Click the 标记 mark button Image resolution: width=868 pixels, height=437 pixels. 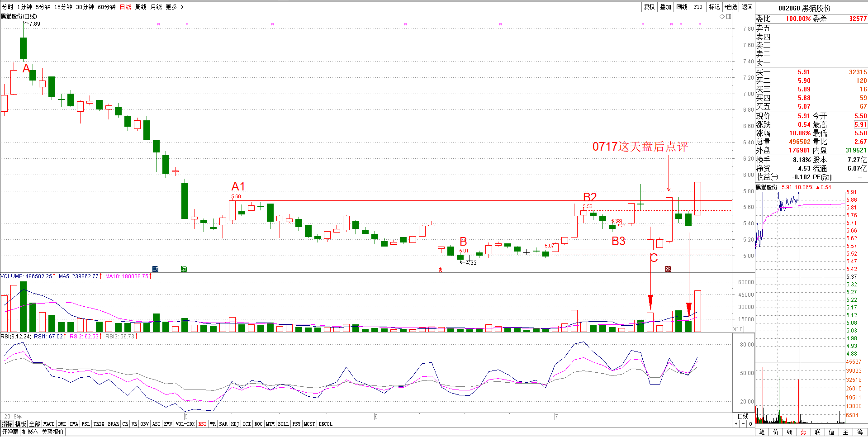tap(715, 7)
